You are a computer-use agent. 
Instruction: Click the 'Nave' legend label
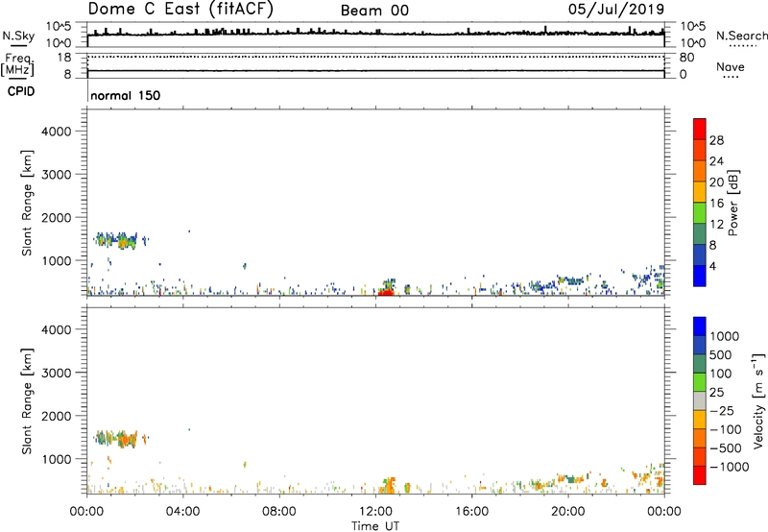click(731, 66)
